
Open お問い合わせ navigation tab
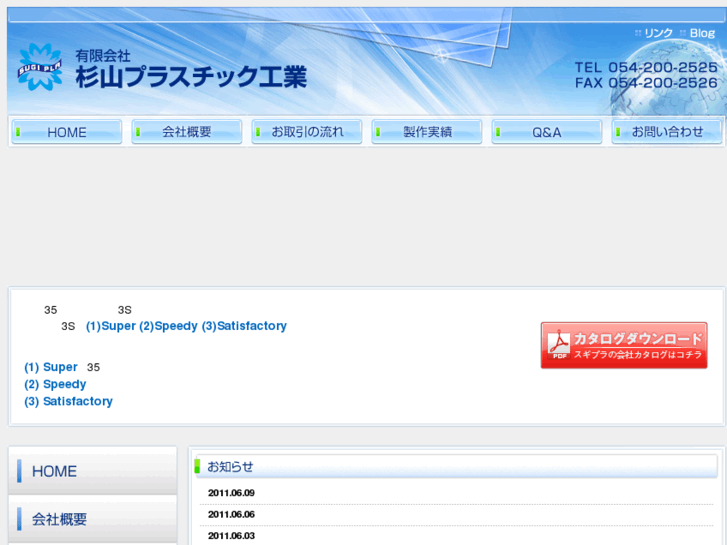[667, 132]
